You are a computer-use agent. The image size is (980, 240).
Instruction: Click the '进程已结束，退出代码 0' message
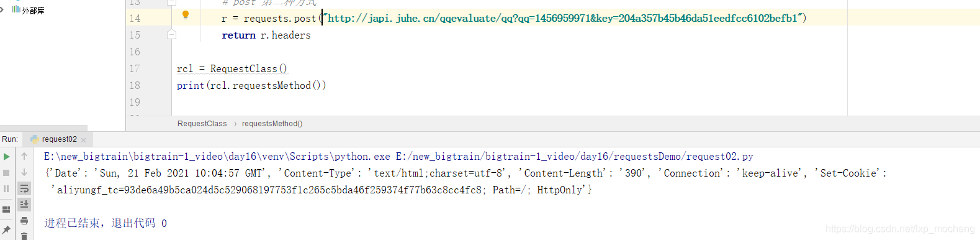[x=106, y=223]
